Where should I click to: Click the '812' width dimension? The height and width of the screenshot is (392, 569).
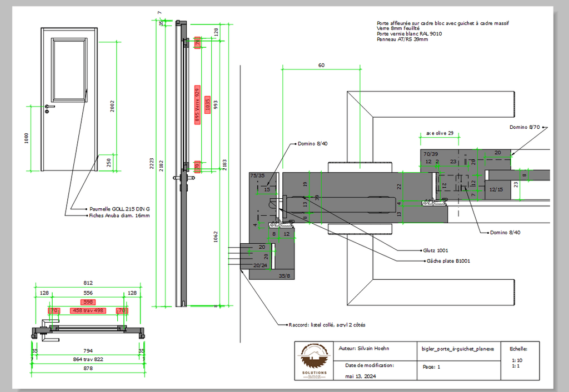point(88,283)
